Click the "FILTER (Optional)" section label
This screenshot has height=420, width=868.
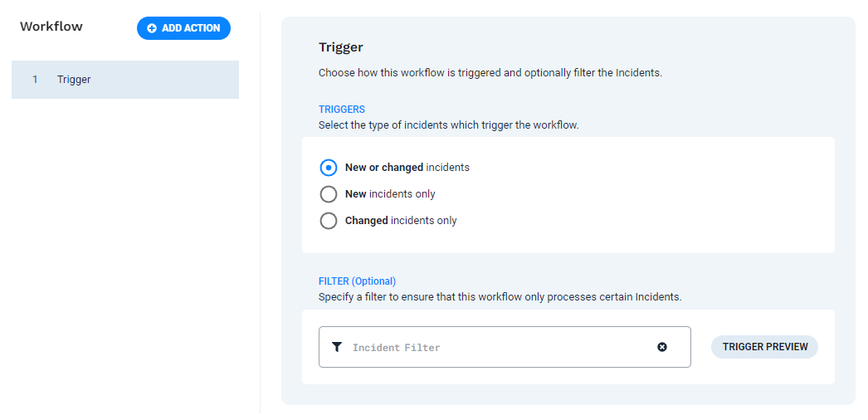pyautogui.click(x=358, y=281)
